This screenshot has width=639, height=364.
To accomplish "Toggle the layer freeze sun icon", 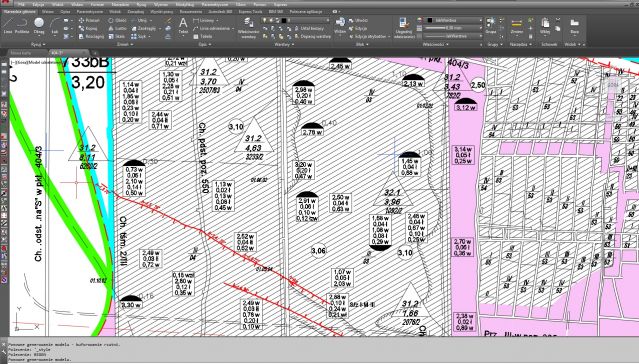I will click(270, 20).
